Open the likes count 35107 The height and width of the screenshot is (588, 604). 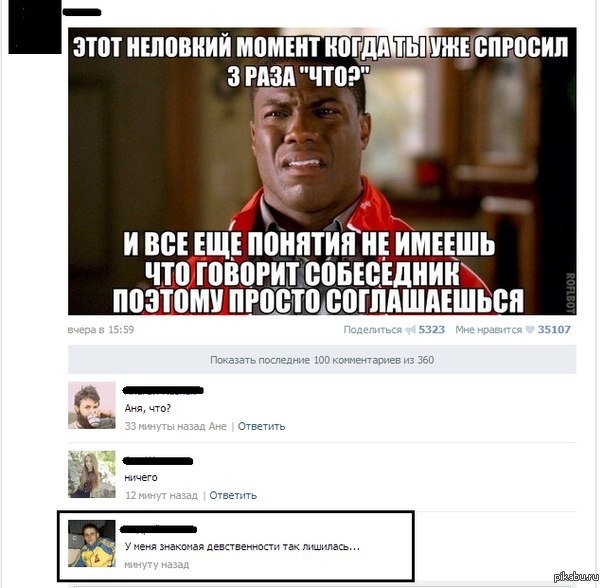(x=554, y=330)
